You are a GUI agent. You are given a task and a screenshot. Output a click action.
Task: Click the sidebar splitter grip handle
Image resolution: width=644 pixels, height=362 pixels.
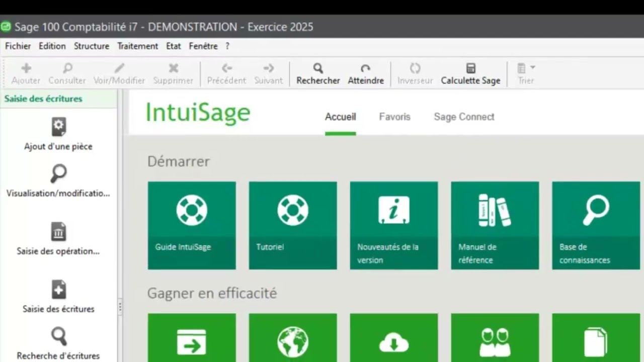pyautogui.click(x=120, y=308)
